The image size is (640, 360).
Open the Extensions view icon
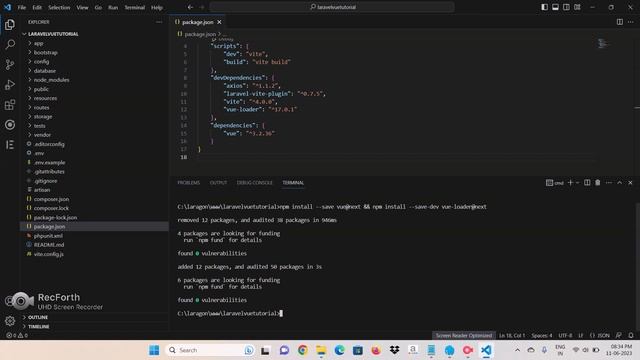10,104
